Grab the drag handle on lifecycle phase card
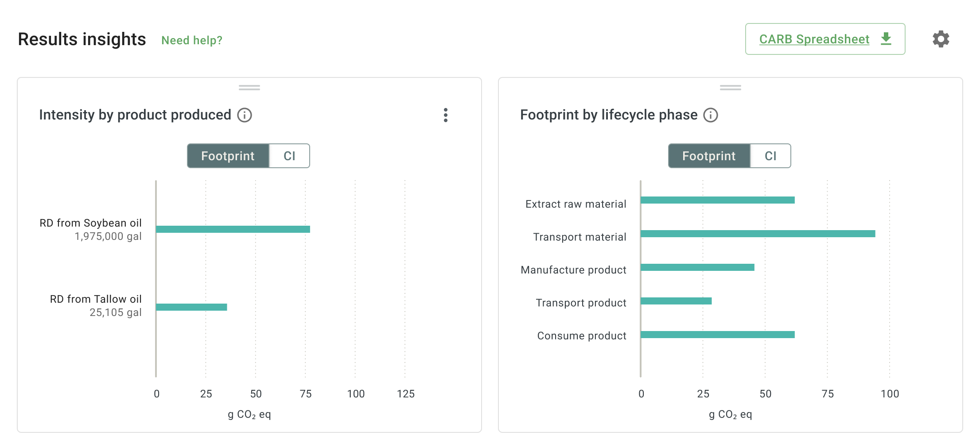The width and height of the screenshot is (980, 443). tap(730, 88)
